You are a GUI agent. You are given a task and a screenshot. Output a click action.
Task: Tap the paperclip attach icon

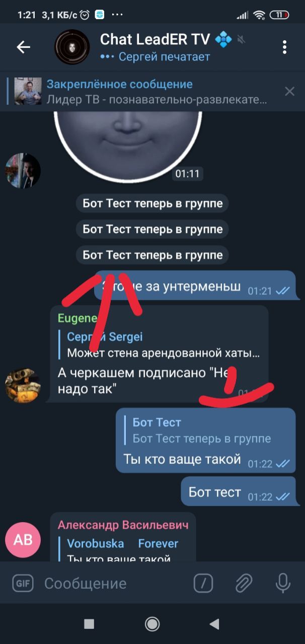click(x=244, y=584)
